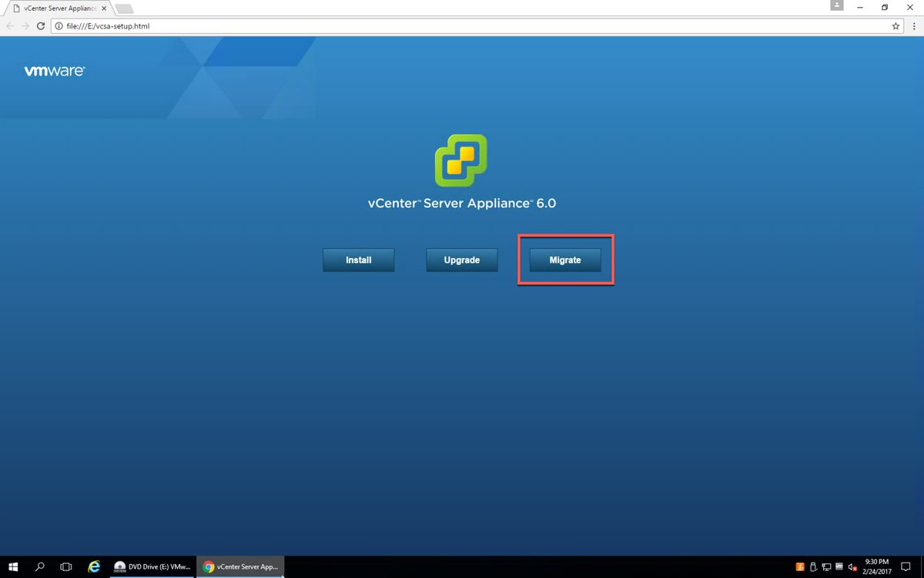
Task: Open the Windows Start menu
Action: pos(13,566)
